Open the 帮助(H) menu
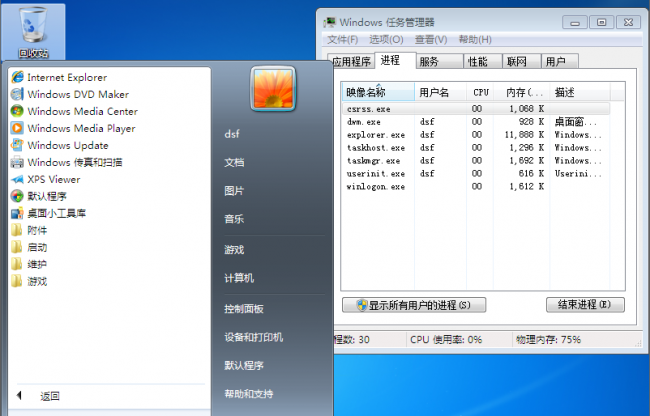 pyautogui.click(x=475, y=39)
